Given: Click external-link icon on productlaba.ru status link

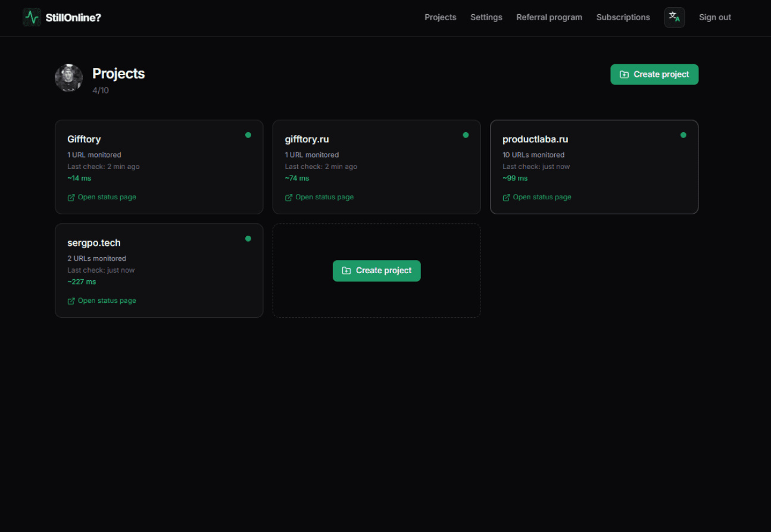Looking at the screenshot, I should point(507,198).
